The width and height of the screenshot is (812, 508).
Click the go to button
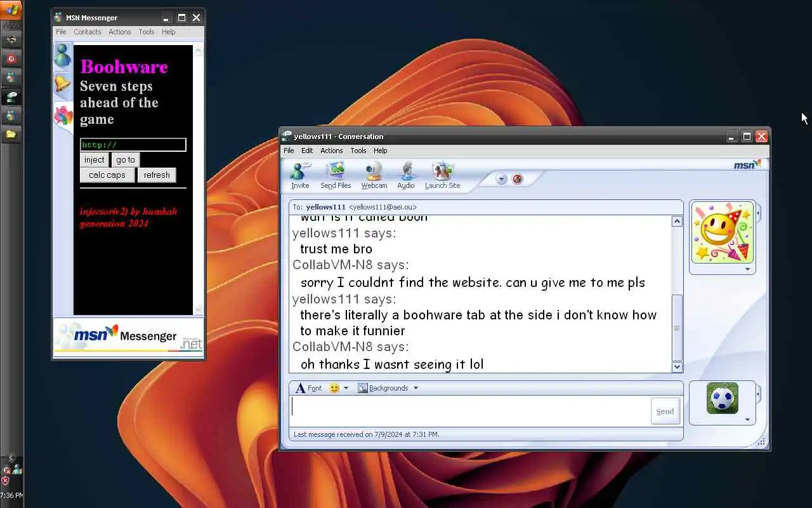pos(126,160)
